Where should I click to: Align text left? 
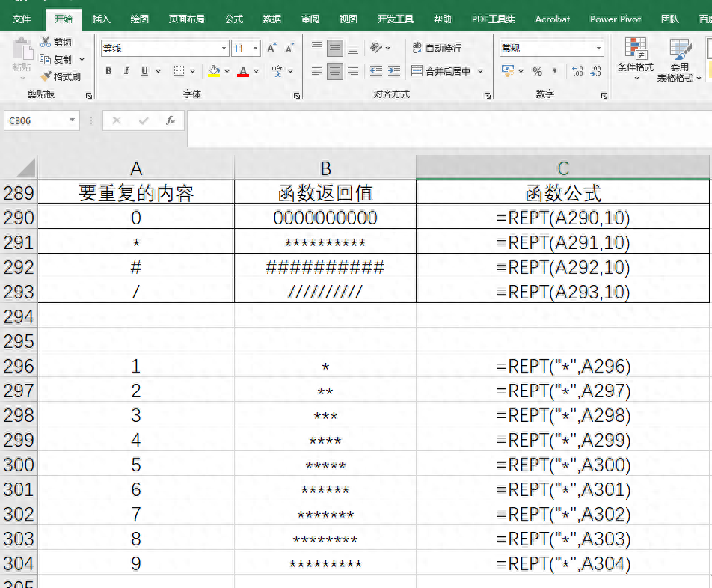pos(317,71)
